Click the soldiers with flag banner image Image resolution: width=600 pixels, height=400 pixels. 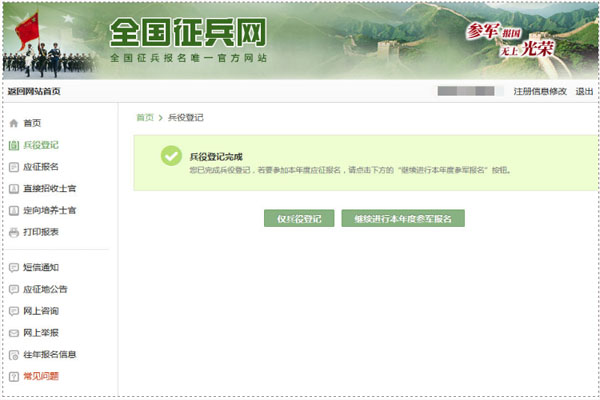pyautogui.click(x=49, y=45)
